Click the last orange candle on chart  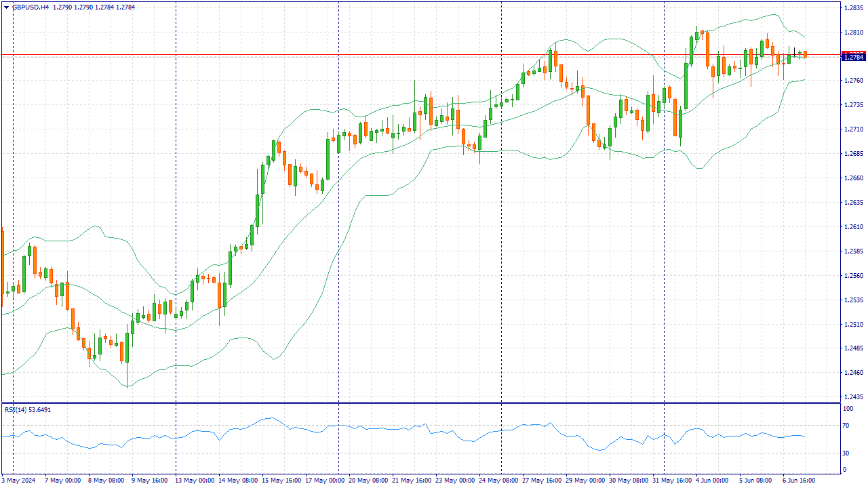pyautogui.click(x=805, y=54)
